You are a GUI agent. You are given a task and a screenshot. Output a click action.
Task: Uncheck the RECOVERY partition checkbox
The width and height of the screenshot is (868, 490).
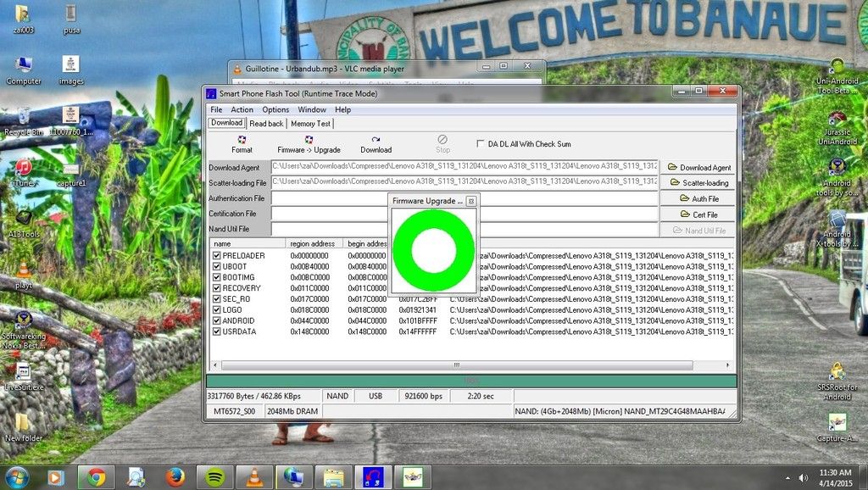click(x=217, y=288)
